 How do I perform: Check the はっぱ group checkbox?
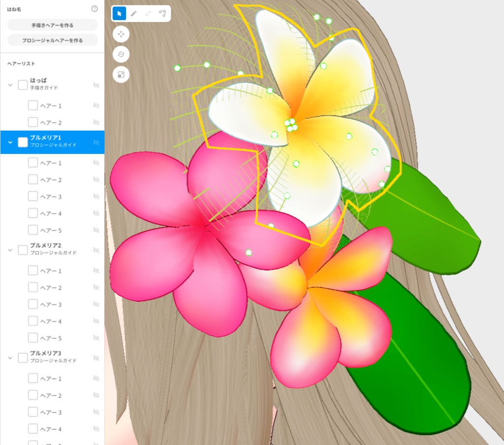pos(22,85)
